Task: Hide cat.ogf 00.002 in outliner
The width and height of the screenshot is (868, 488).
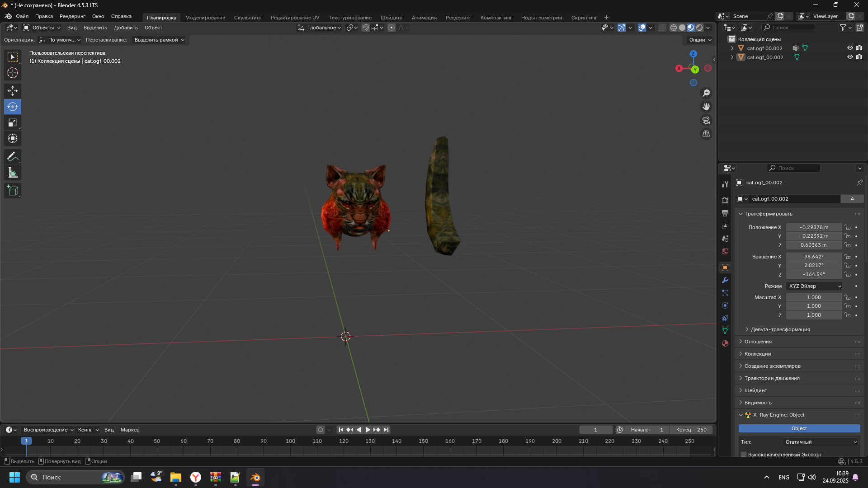Action: (x=850, y=48)
